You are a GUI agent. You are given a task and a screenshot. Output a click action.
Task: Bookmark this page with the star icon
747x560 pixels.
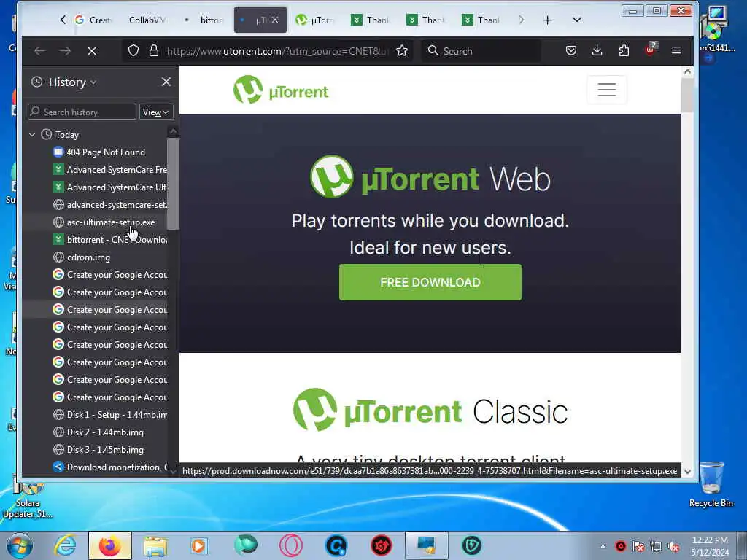[x=402, y=50]
